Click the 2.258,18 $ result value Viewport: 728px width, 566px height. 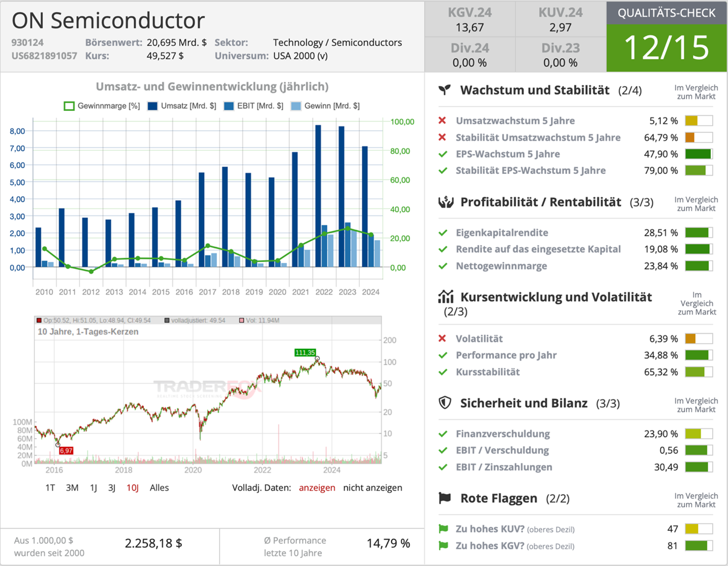pos(153,543)
